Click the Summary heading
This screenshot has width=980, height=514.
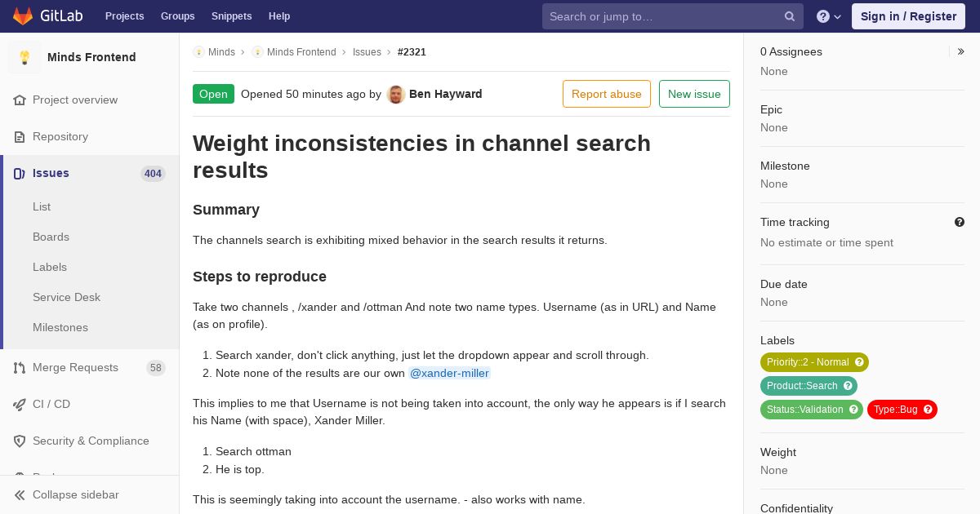click(226, 210)
